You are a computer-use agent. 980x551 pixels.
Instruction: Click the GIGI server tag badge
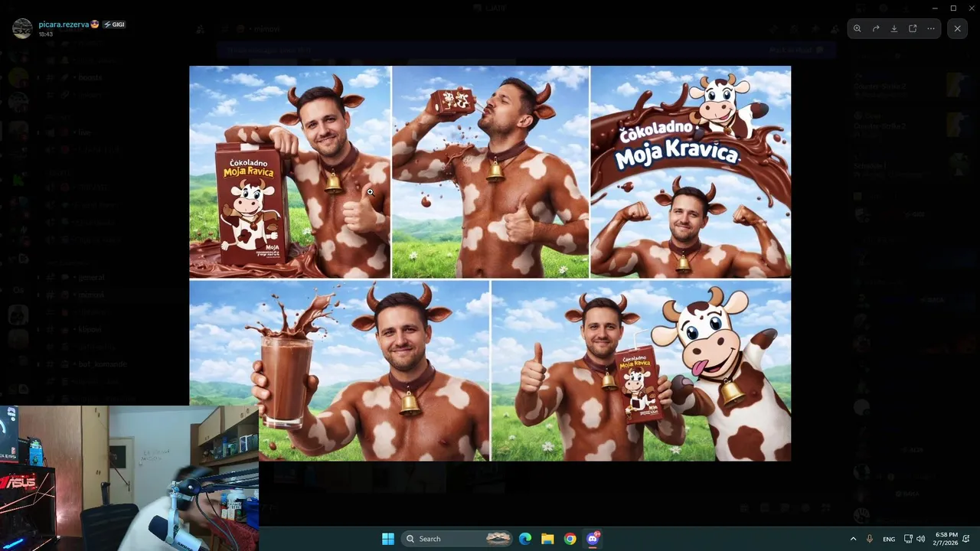(113, 24)
